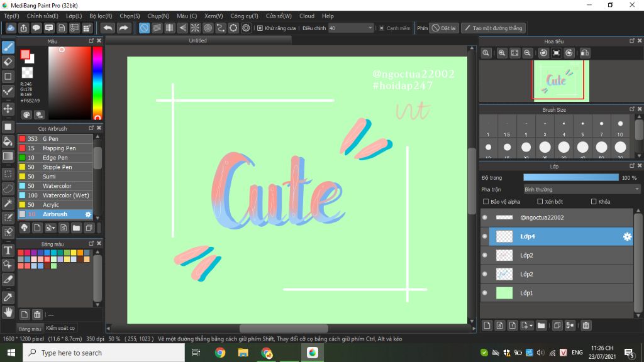Open the add special layer dropdown
Image resolution: width=644 pixels, height=362 pixels.
click(x=527, y=326)
